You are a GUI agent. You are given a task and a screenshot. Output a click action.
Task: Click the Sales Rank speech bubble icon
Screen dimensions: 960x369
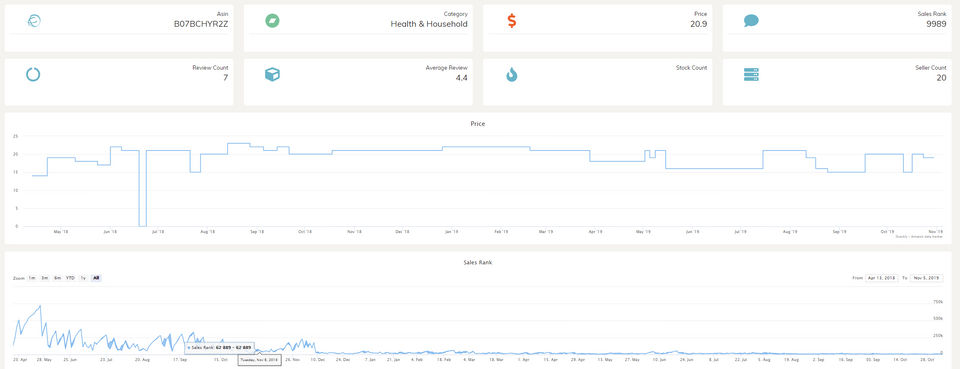click(751, 21)
